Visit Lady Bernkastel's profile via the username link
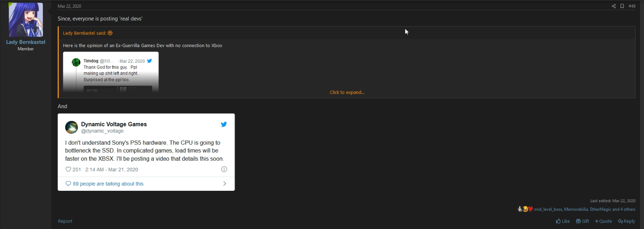The image size is (644, 229). point(26,42)
